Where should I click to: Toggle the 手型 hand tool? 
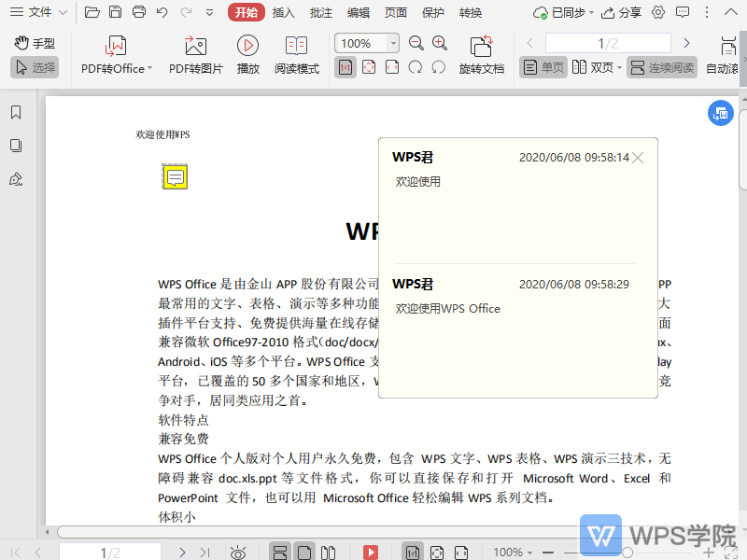pos(34,43)
